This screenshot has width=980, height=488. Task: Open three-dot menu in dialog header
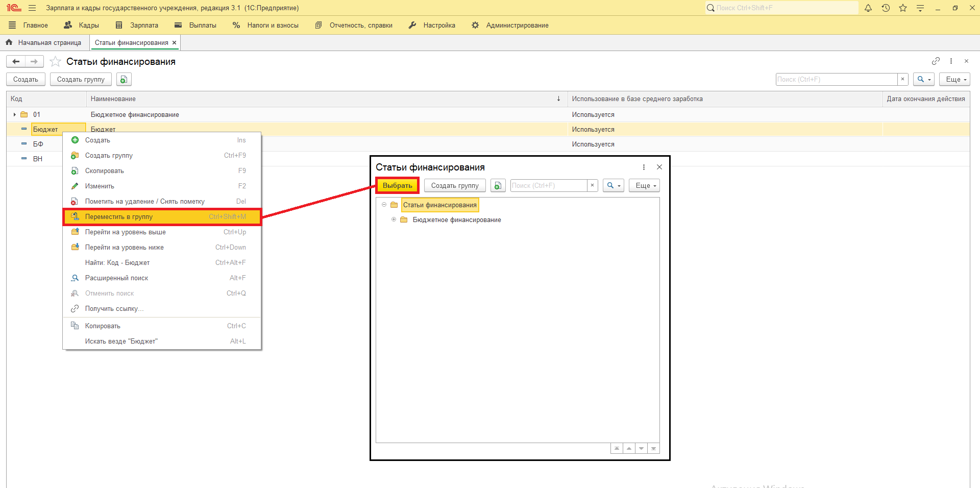click(x=644, y=167)
